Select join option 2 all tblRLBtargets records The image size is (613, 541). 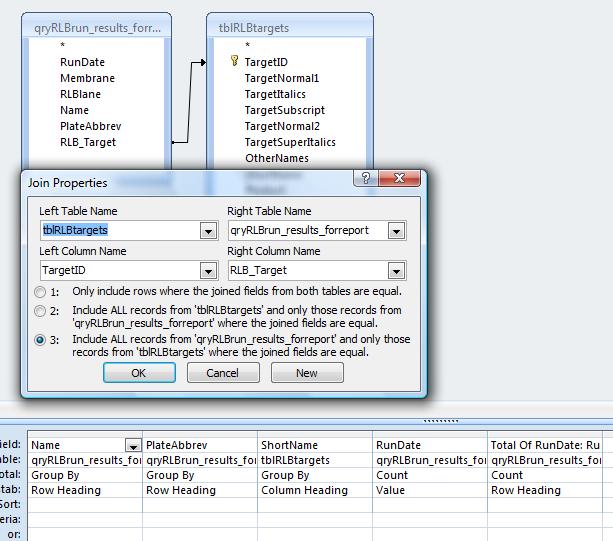[40, 311]
